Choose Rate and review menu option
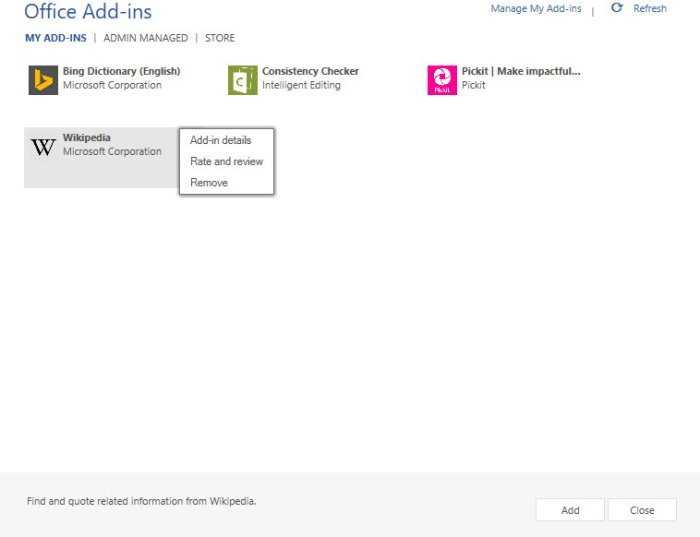 pyautogui.click(x=226, y=162)
